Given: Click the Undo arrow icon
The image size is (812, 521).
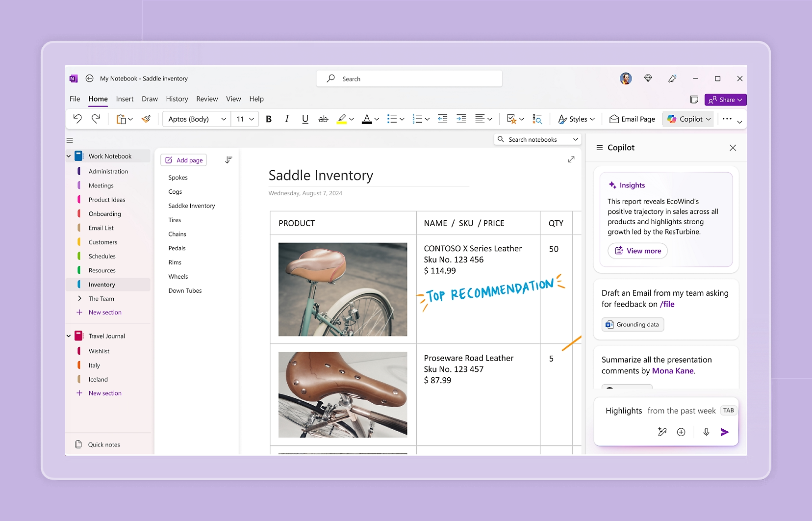Looking at the screenshot, I should coord(77,119).
